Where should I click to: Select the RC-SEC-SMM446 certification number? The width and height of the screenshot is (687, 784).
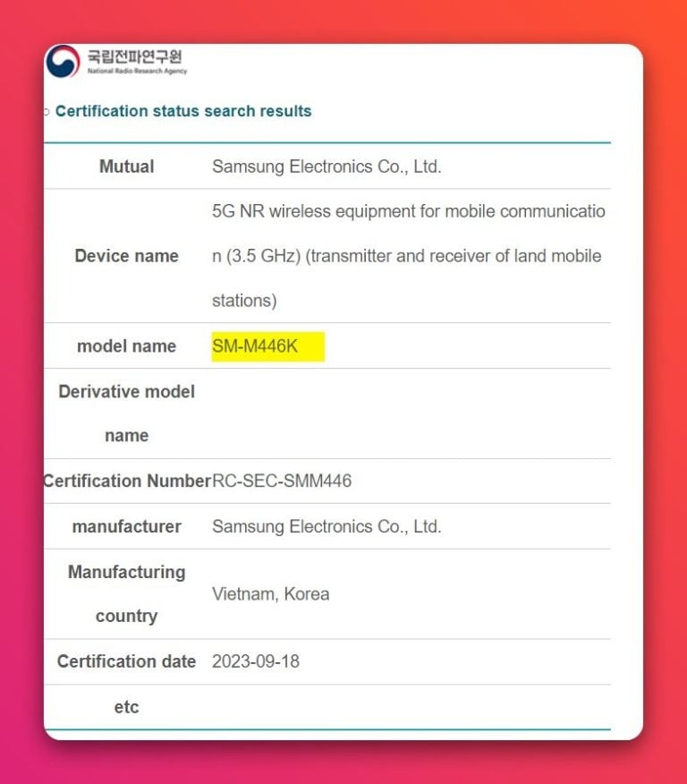coord(282,481)
